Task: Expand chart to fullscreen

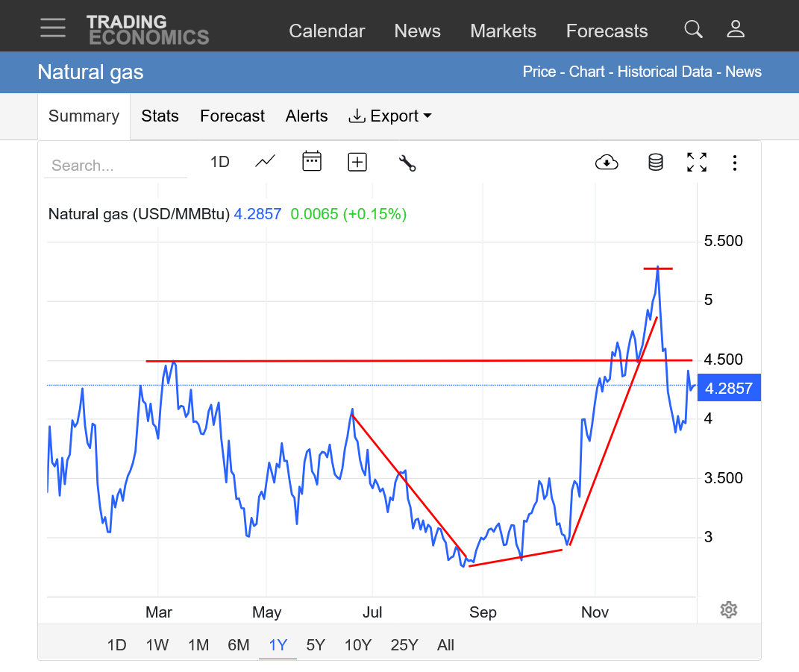Action: click(x=696, y=162)
